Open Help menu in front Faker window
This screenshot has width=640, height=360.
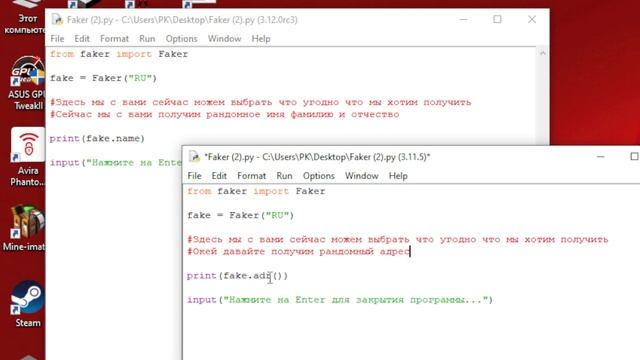point(398,176)
